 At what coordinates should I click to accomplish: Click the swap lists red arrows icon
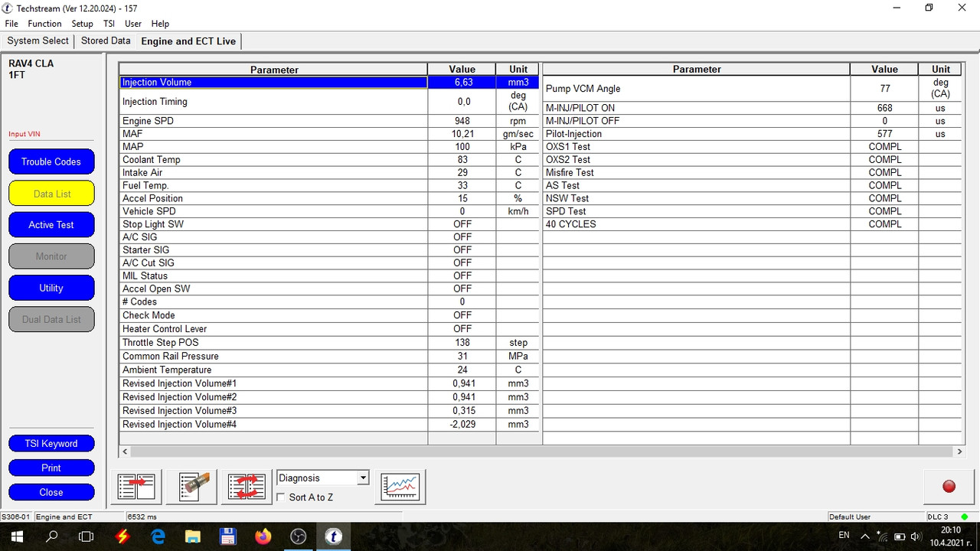pyautogui.click(x=247, y=487)
